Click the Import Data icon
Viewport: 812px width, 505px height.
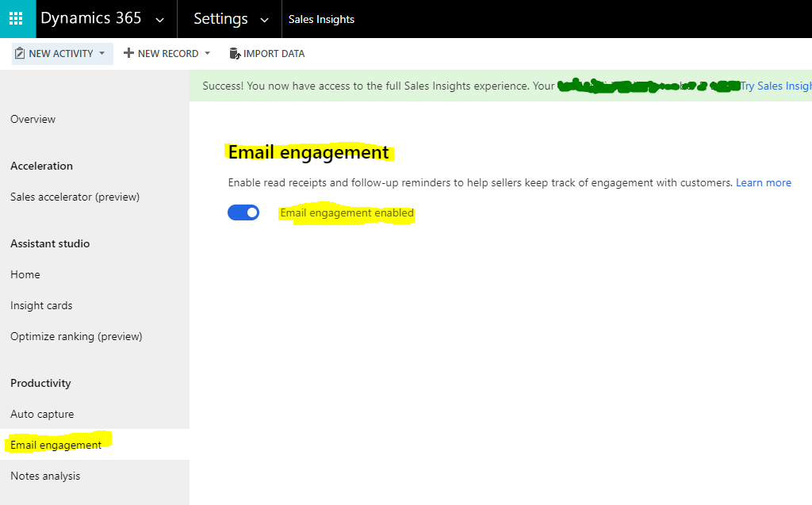234,54
